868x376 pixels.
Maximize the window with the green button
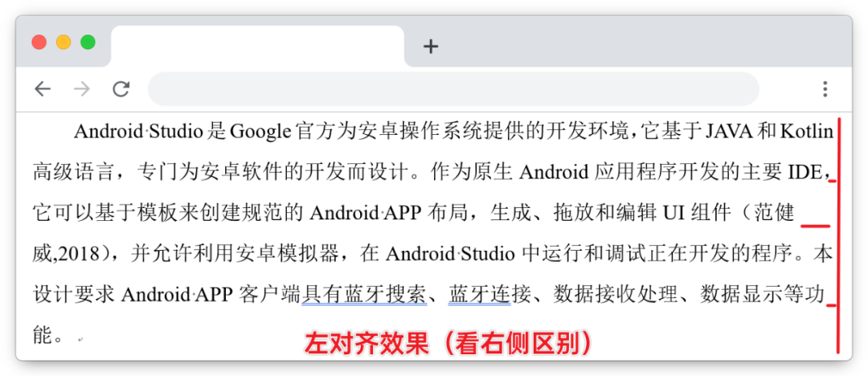(x=88, y=42)
